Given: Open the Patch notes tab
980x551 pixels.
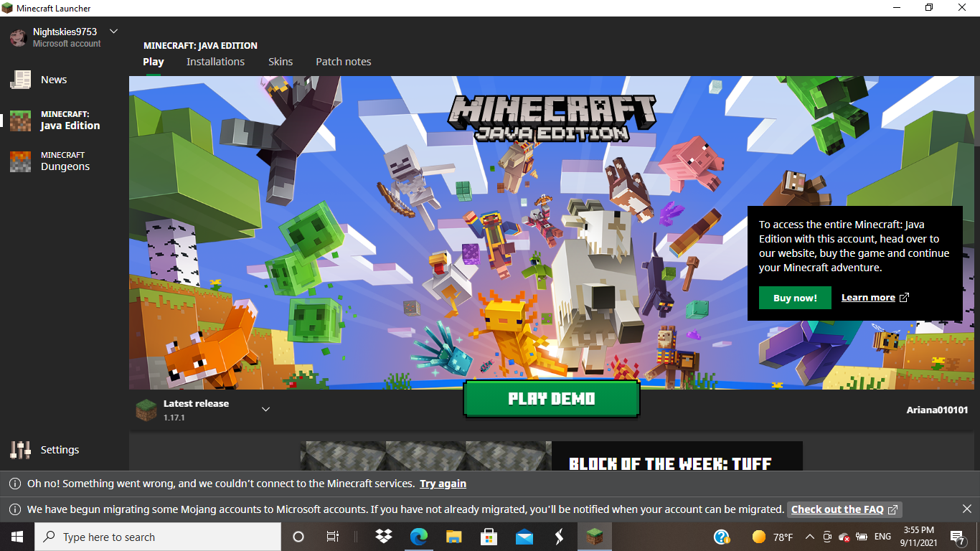Looking at the screenshot, I should 344,62.
